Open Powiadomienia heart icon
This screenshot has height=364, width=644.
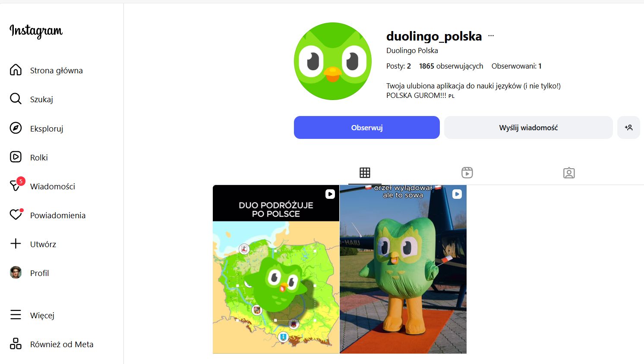tap(16, 214)
